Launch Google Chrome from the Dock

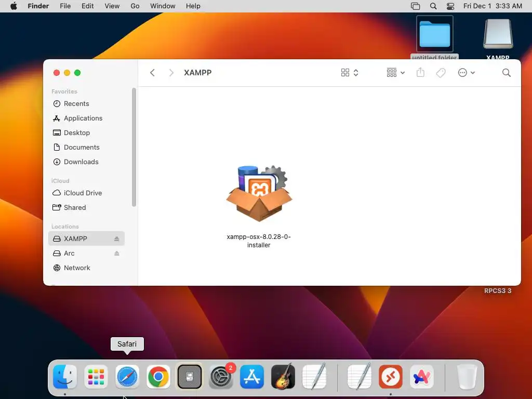(x=158, y=377)
